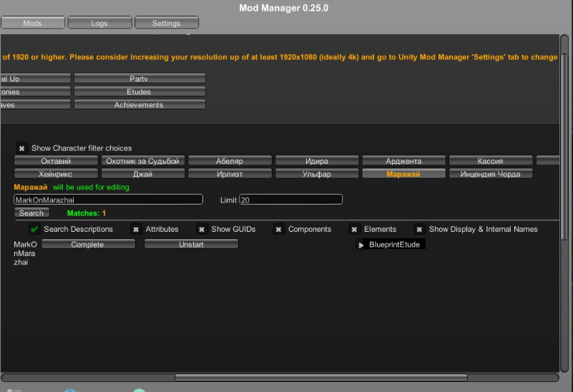Open the Logs tab

click(x=99, y=23)
